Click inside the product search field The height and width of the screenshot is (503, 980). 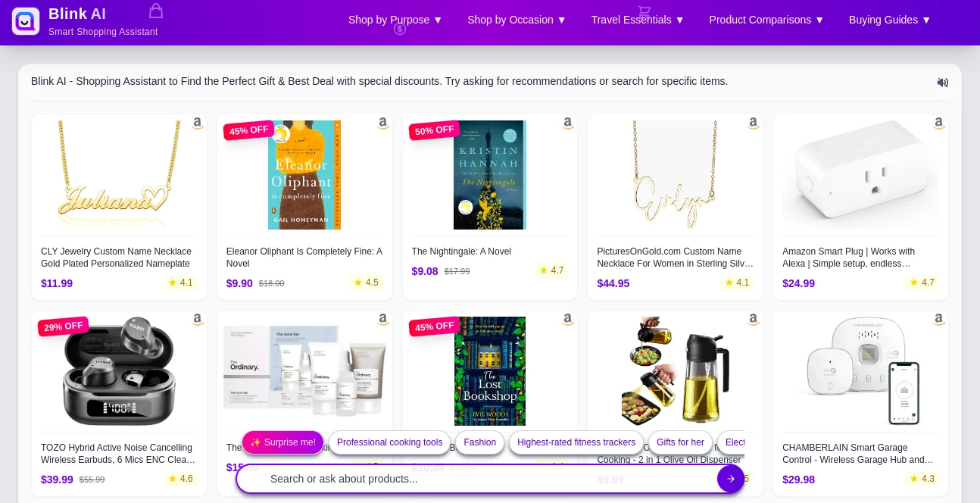coord(454,479)
